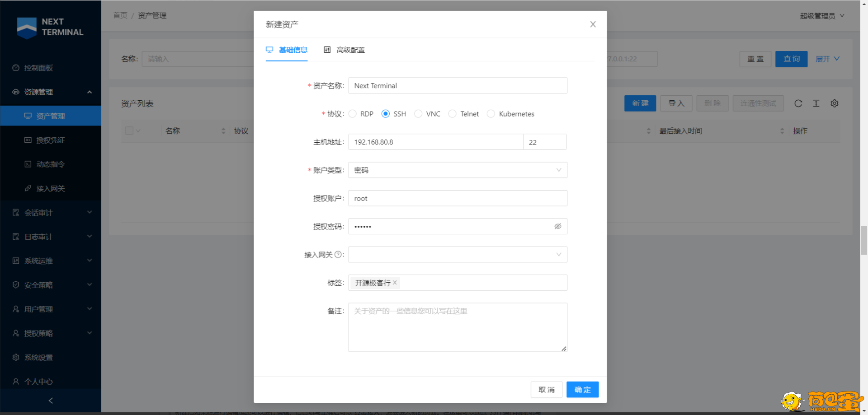Click the 展开 expand filters link
Viewport: 868px width, 415px height.
click(827, 59)
